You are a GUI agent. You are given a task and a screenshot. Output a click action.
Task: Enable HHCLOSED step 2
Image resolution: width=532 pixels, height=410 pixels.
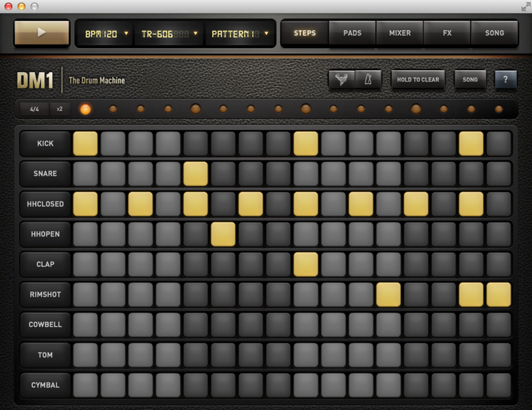pyautogui.click(x=113, y=204)
